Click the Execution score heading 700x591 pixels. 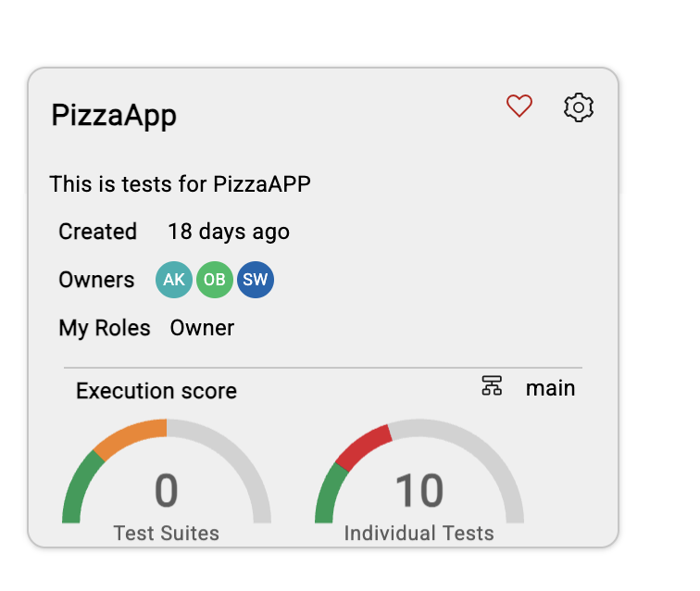156,391
